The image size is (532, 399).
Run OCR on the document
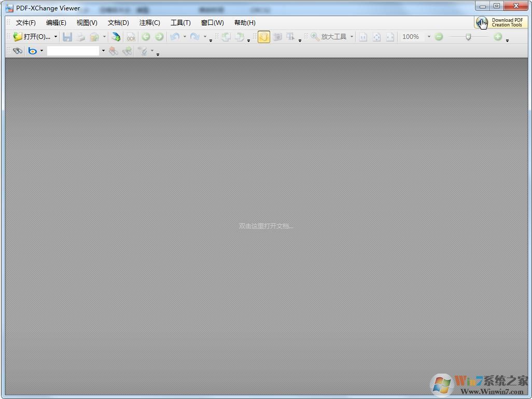[x=131, y=37]
